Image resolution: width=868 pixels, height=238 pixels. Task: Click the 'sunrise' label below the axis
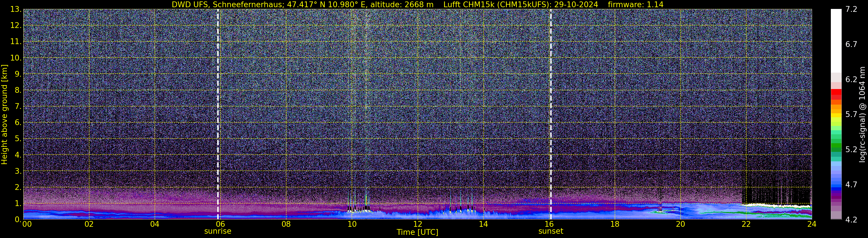pos(218,231)
